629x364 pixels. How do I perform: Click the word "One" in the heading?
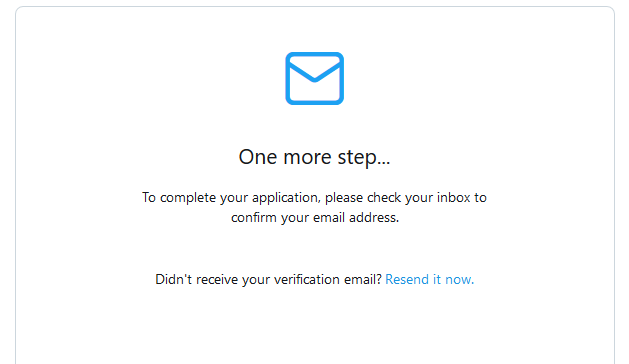(x=258, y=157)
